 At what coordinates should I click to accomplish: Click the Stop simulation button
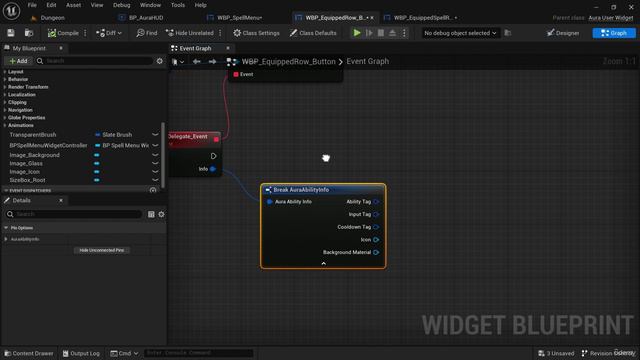pos(381,33)
